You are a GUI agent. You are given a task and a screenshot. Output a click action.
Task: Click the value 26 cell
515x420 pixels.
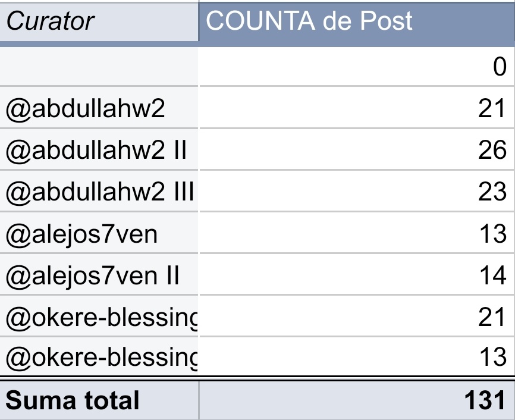coord(357,149)
